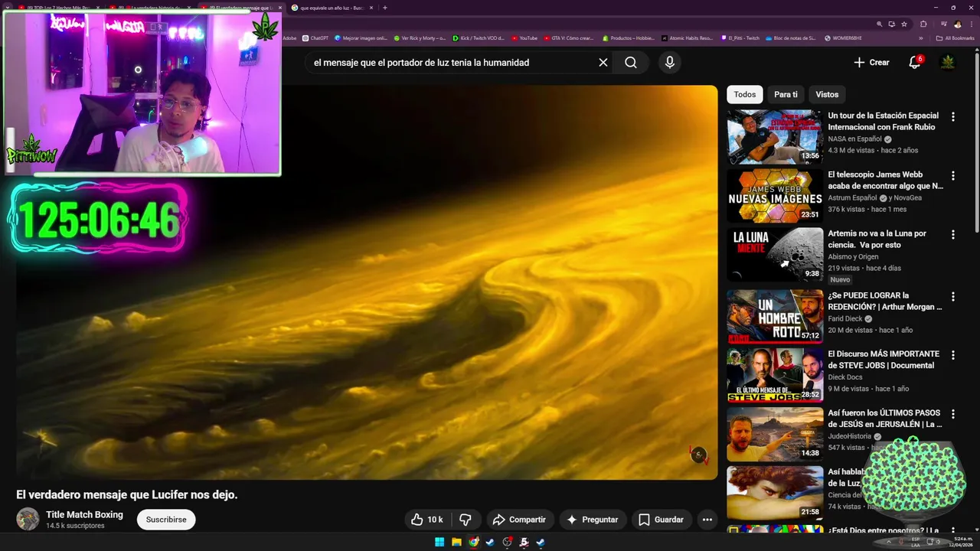Image resolution: width=980 pixels, height=551 pixels.
Task: Open the NUEVAS IMAGENES James Webb thumbnail
Action: [775, 196]
